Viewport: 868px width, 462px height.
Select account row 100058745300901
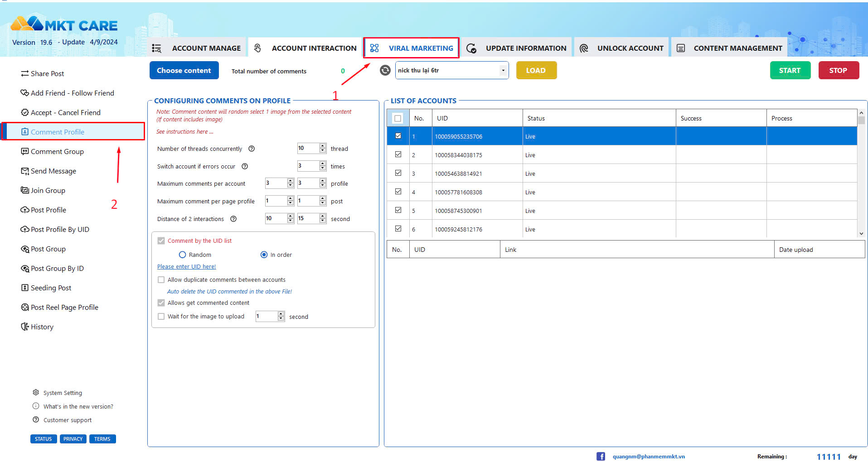click(x=622, y=211)
